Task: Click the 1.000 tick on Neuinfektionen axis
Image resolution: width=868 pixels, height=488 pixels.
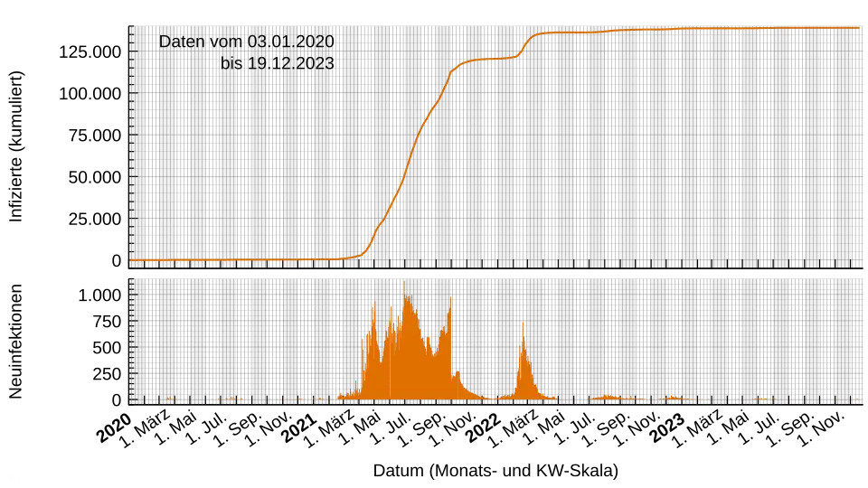Action: coord(99,295)
